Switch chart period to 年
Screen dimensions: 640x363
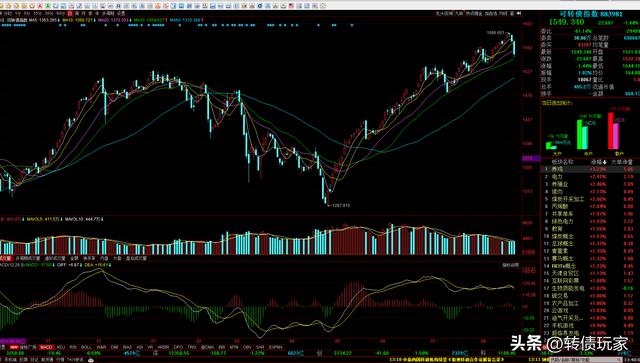pyautogui.click(x=97, y=13)
